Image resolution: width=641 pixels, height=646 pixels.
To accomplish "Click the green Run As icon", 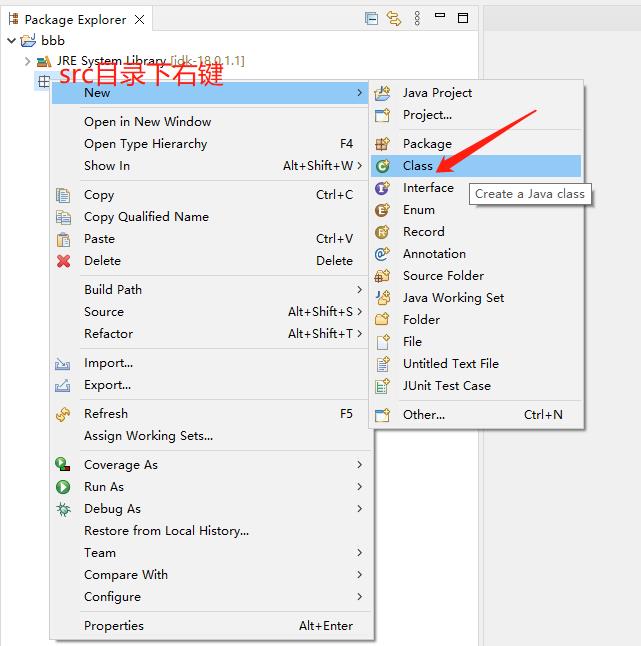I will pos(63,487).
